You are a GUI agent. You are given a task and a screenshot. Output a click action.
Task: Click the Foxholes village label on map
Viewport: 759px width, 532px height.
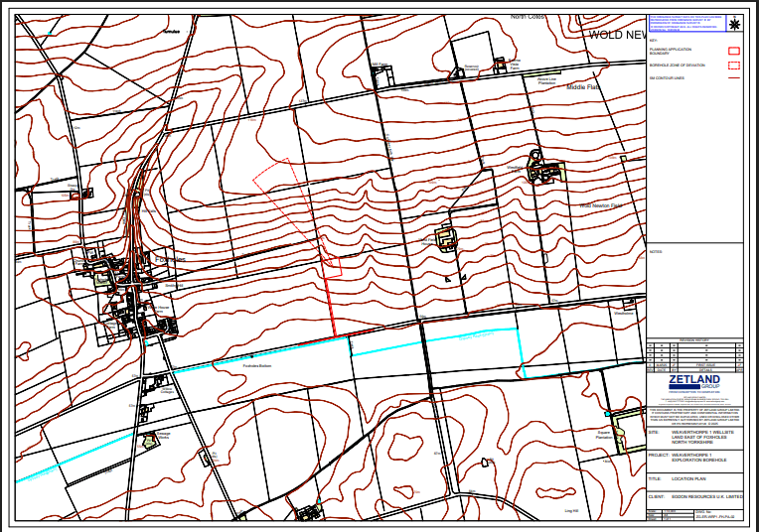pyautogui.click(x=169, y=260)
